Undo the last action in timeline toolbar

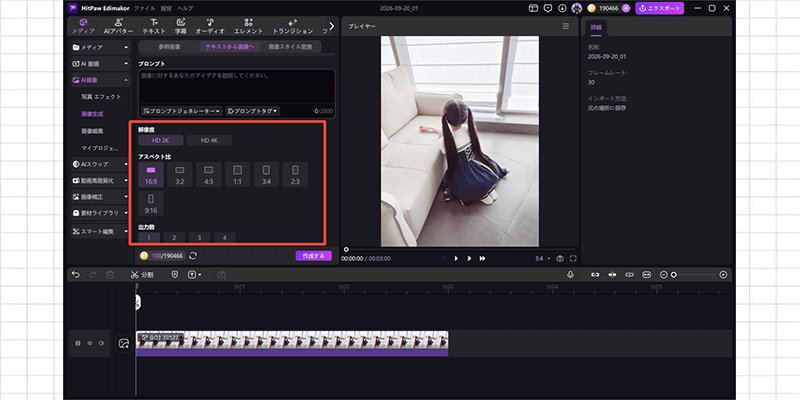pos(76,274)
